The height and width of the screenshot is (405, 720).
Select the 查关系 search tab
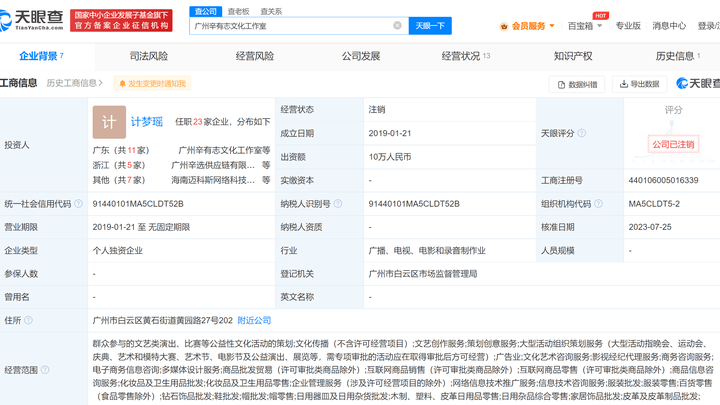pyautogui.click(x=271, y=11)
